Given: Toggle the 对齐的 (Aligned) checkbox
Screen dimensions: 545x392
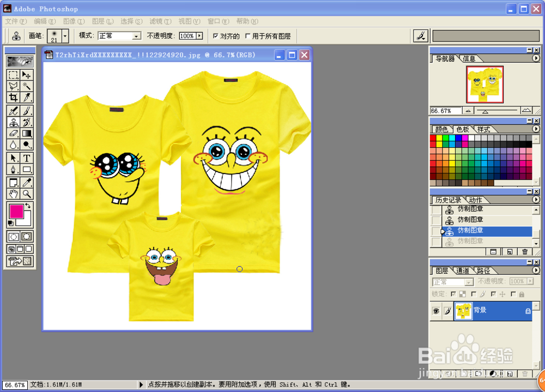Looking at the screenshot, I should 215,36.
